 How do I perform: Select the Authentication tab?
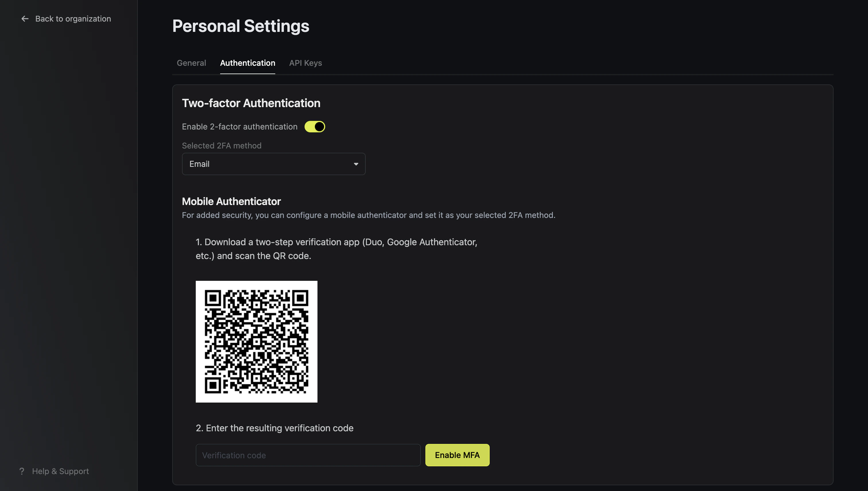[247, 63]
